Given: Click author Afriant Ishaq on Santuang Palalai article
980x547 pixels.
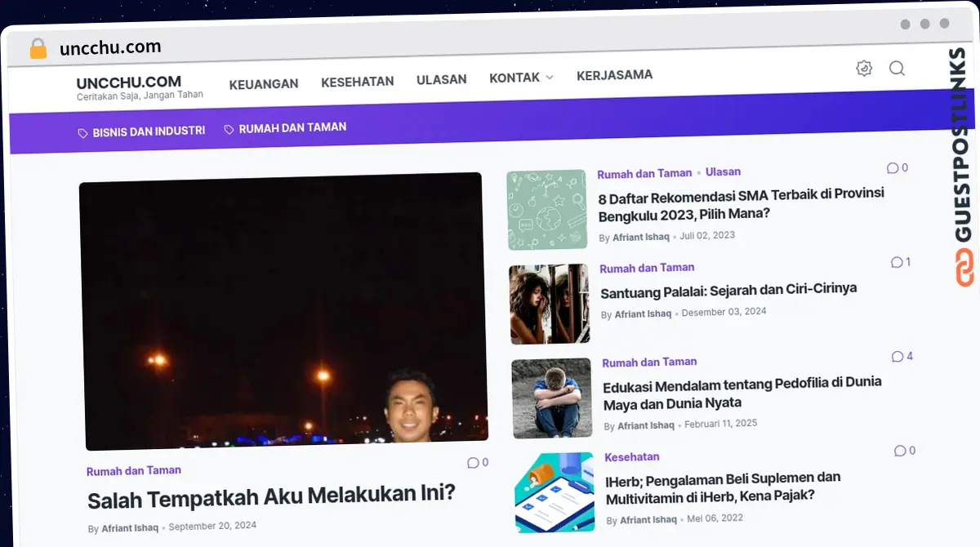Looking at the screenshot, I should (x=643, y=314).
